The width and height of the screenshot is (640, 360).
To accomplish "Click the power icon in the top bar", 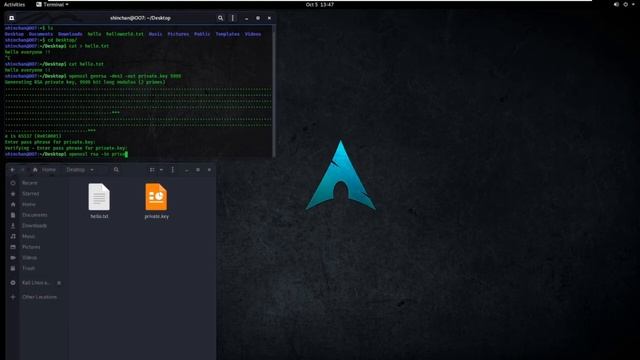I will (x=626, y=4).
